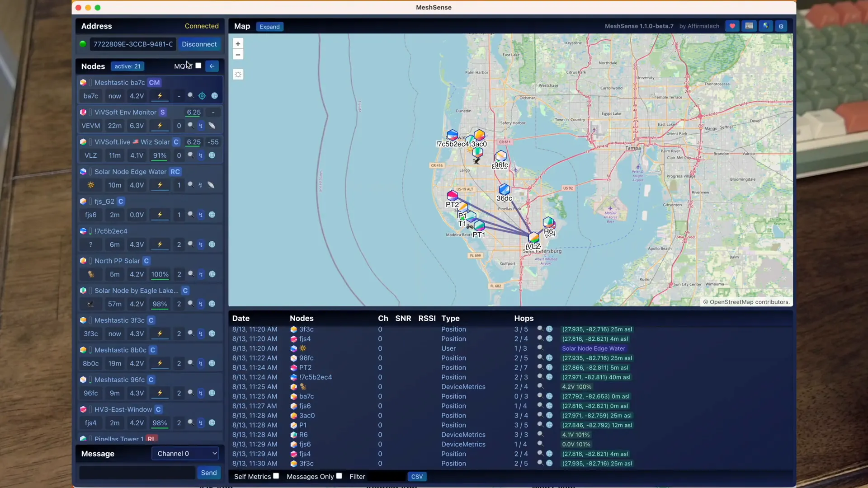Click globe icon for fjs4 HV3-East-Window
The width and height of the screenshot is (868, 488).
pos(212,423)
